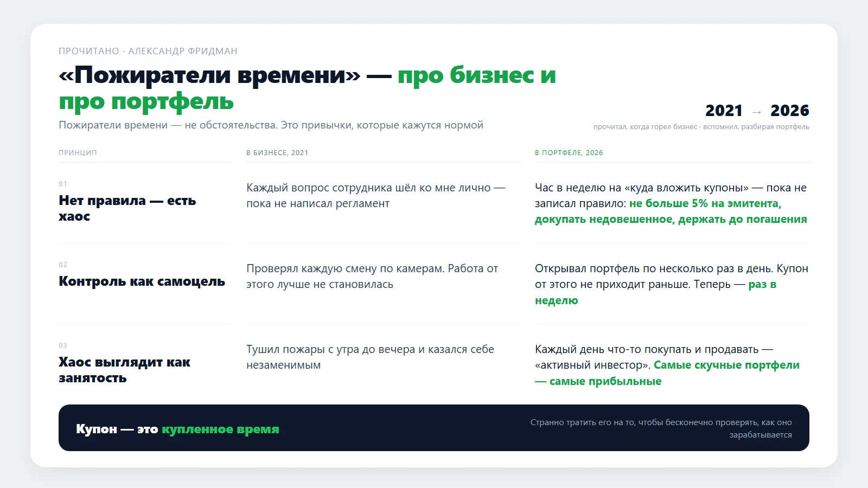Click row number '01'
868x488 pixels.
(x=63, y=184)
